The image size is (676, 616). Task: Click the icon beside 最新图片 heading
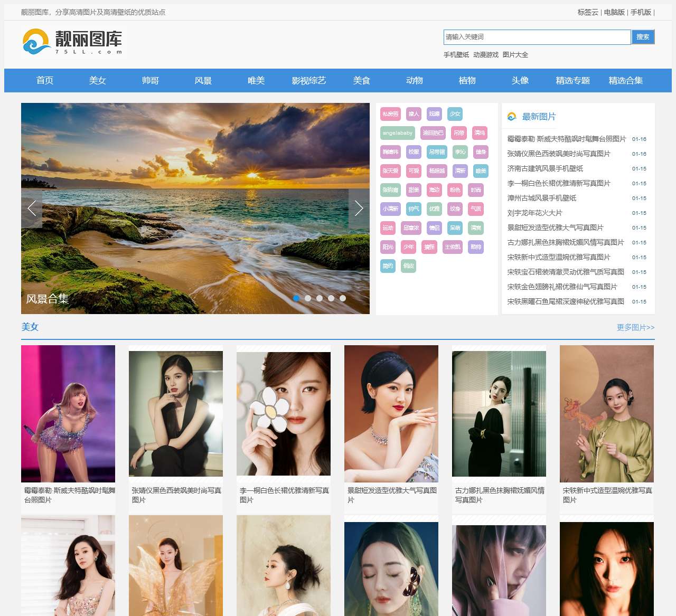pos(512,117)
